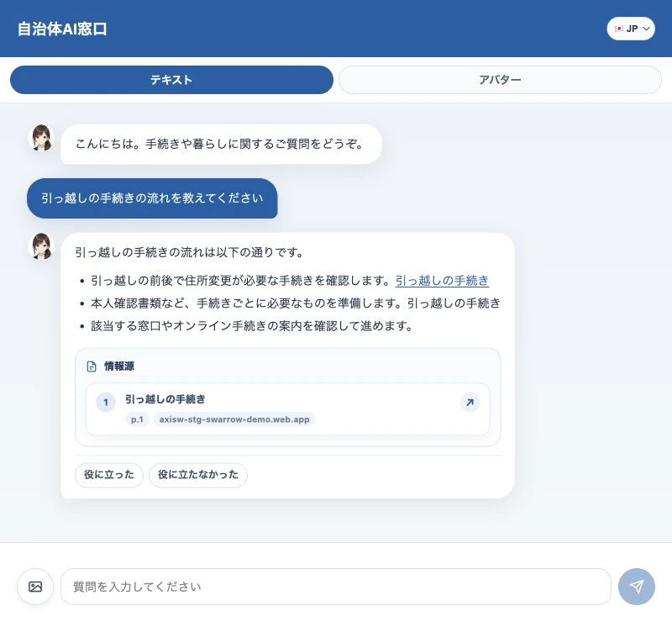Click the 役に立った feedback button
672x622 pixels.
pyautogui.click(x=109, y=475)
